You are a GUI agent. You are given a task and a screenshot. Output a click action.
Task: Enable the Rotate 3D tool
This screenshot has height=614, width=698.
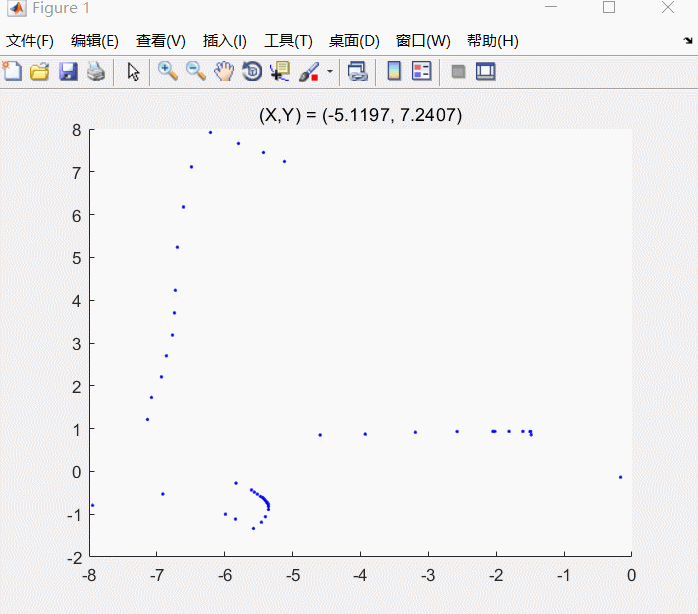click(x=252, y=71)
